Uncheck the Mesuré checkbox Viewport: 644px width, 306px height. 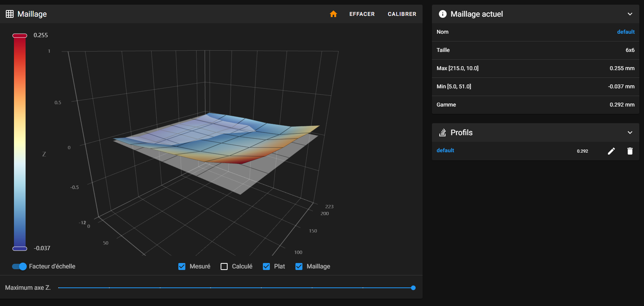pos(182,266)
